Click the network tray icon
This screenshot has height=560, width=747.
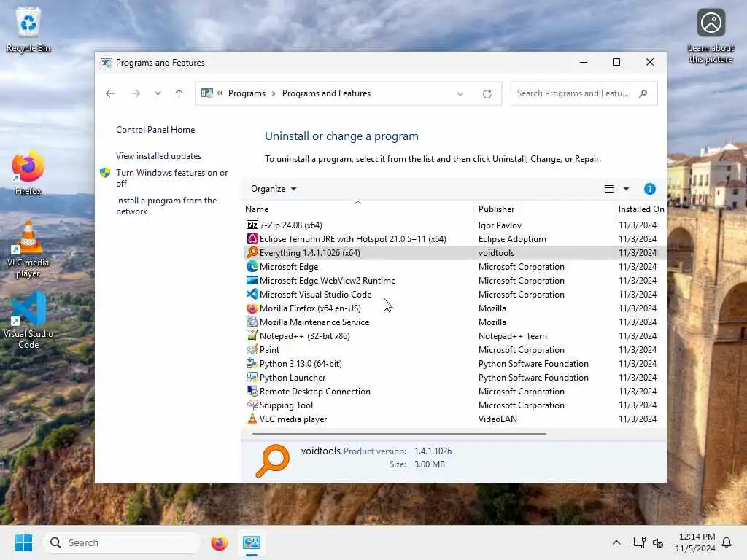639,542
